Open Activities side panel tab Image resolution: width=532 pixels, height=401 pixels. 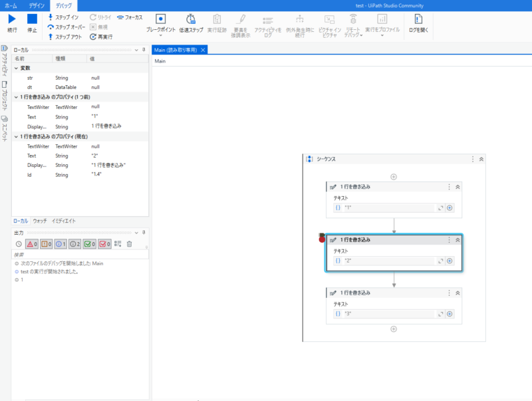coord(5,60)
